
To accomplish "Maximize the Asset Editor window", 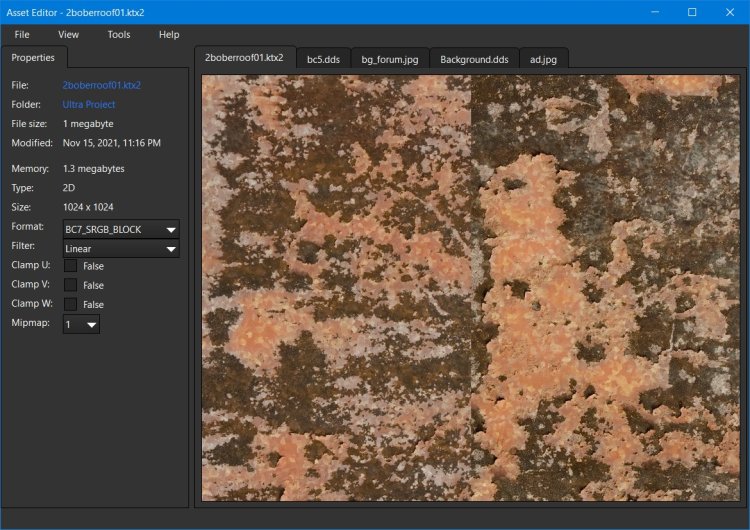I will [x=691, y=12].
